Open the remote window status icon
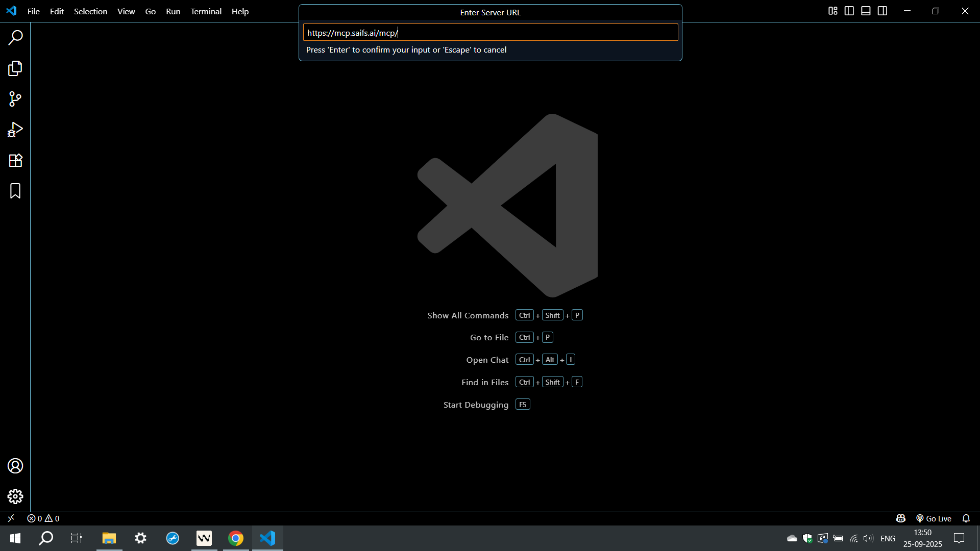Image resolution: width=980 pixels, height=551 pixels. (11, 518)
